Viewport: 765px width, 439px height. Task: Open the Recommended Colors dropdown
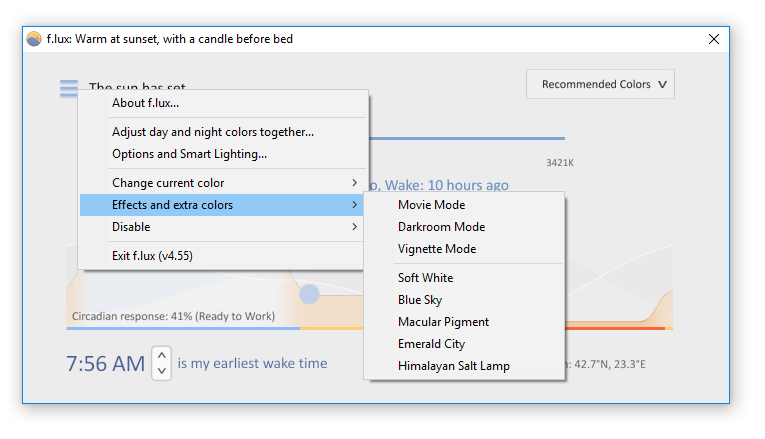(x=600, y=84)
